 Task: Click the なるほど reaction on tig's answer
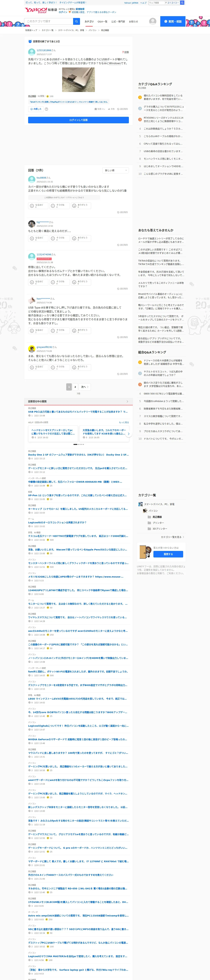[38, 238]
